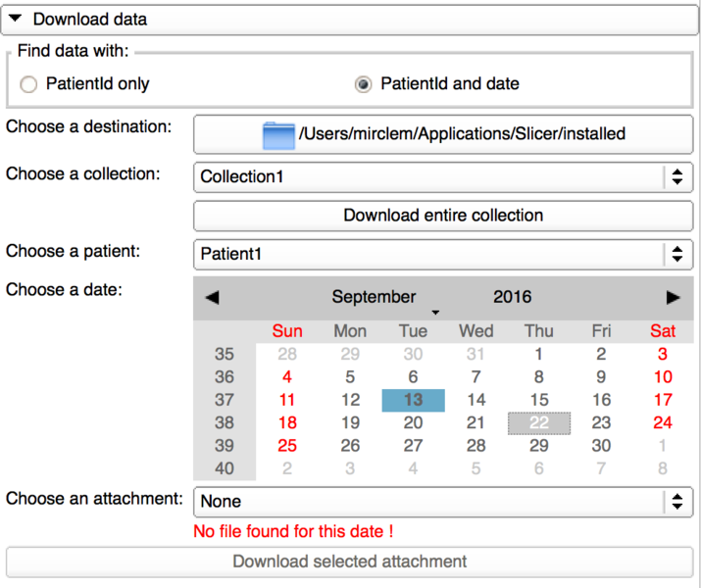Open the attachment dropdown showing None

pos(442,502)
